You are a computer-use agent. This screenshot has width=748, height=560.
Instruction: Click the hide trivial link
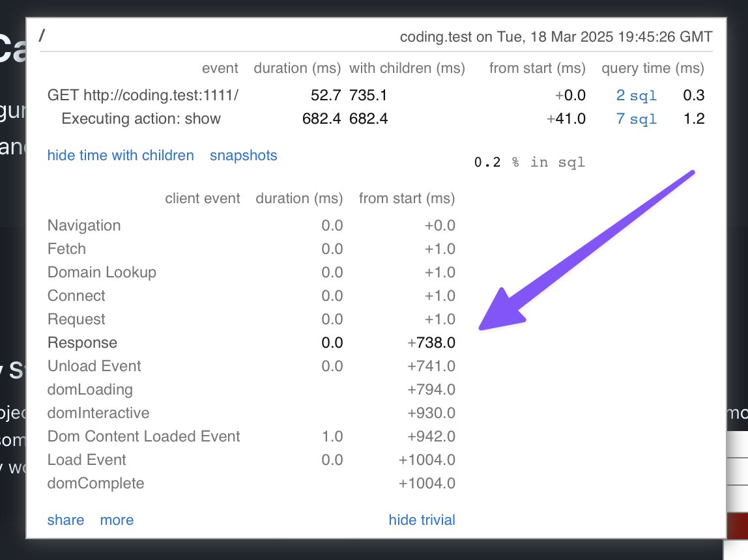pyautogui.click(x=422, y=520)
